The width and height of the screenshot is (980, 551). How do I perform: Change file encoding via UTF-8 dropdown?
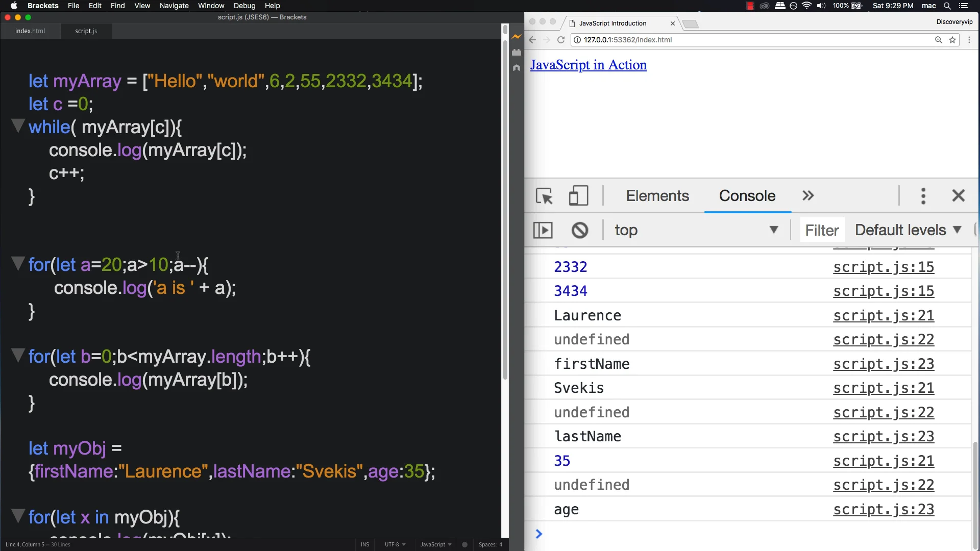(x=395, y=544)
